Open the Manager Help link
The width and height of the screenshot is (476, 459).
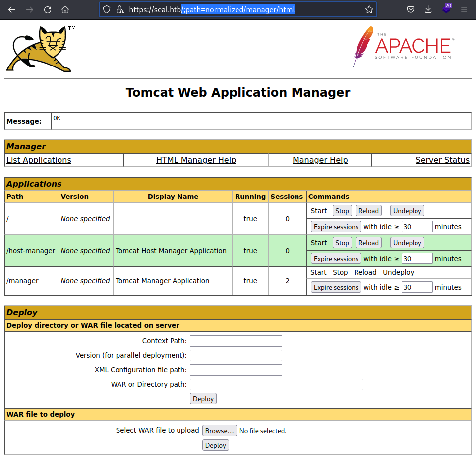pos(320,160)
